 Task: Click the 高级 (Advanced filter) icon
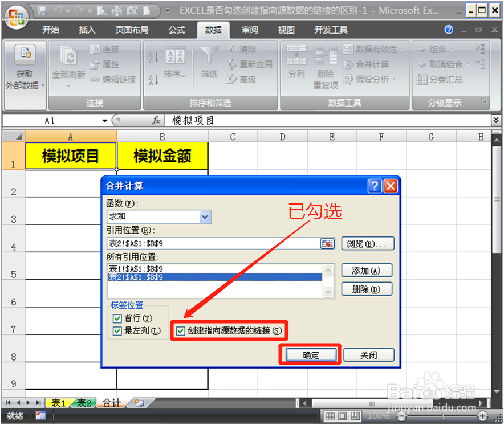246,80
